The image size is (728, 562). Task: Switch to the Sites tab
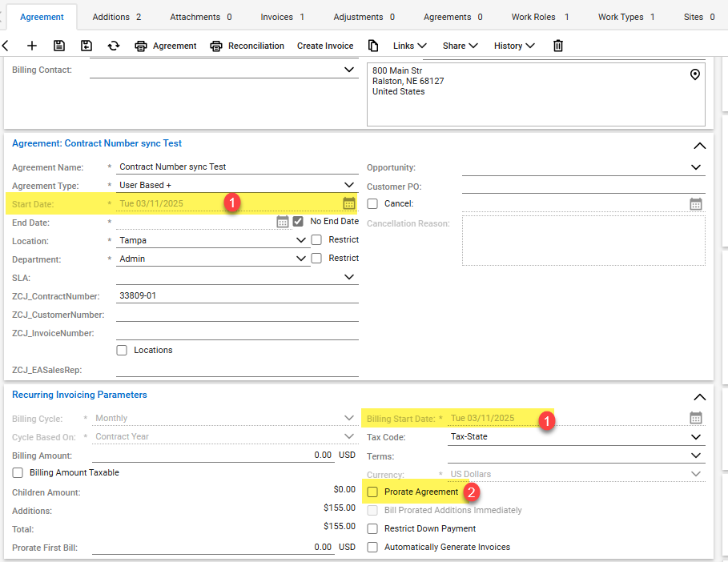coord(698,17)
